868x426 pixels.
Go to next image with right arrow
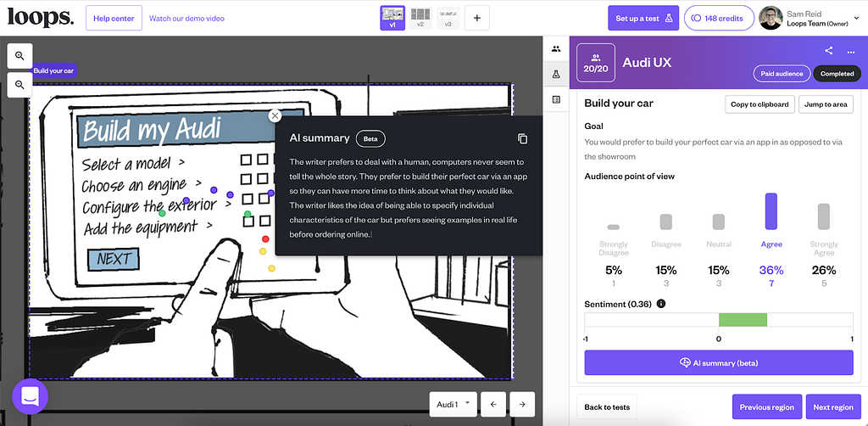point(522,405)
